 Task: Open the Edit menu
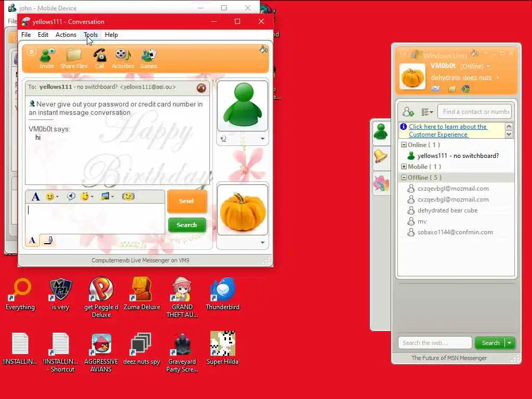pos(43,35)
